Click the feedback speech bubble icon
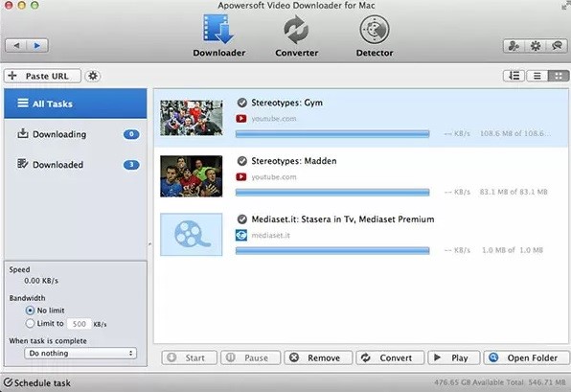 click(x=557, y=46)
